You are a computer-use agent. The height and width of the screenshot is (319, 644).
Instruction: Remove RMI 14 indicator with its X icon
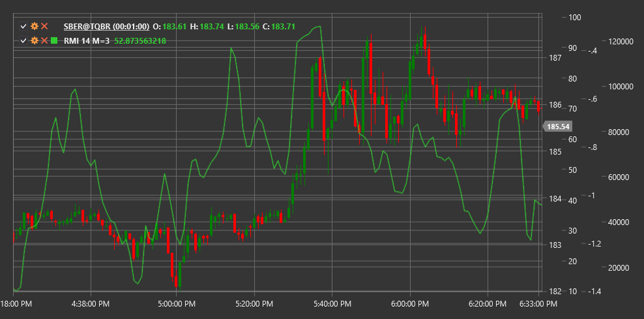coord(44,40)
